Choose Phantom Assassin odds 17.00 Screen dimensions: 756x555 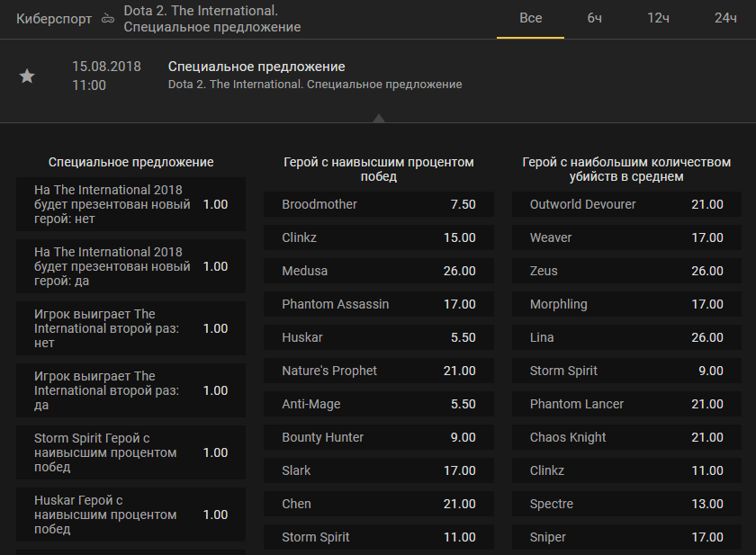[379, 304]
